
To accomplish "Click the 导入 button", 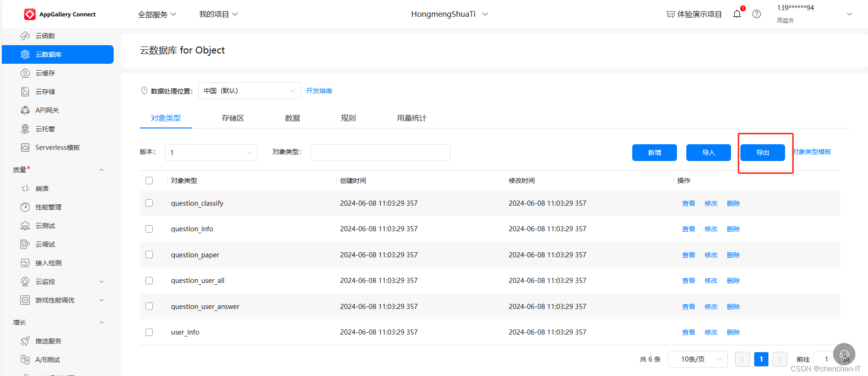I will coord(709,153).
